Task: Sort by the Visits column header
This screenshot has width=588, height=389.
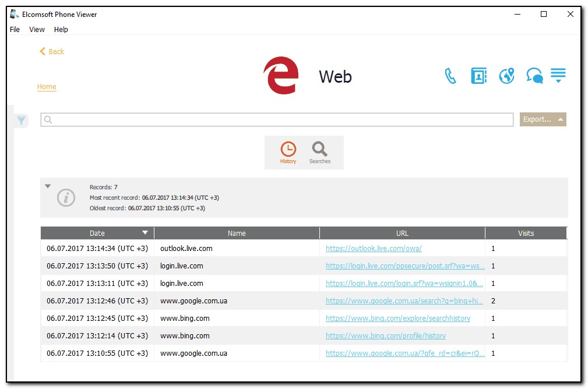Action: point(526,233)
